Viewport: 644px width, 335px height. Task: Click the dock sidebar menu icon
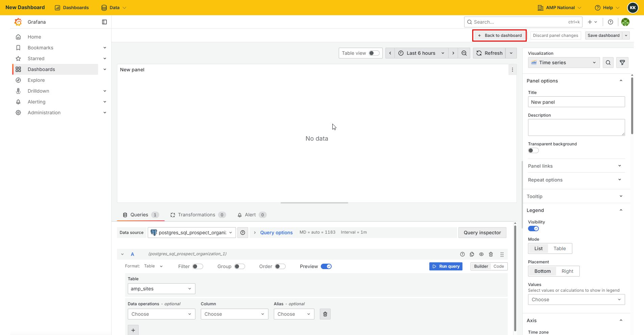(x=104, y=22)
